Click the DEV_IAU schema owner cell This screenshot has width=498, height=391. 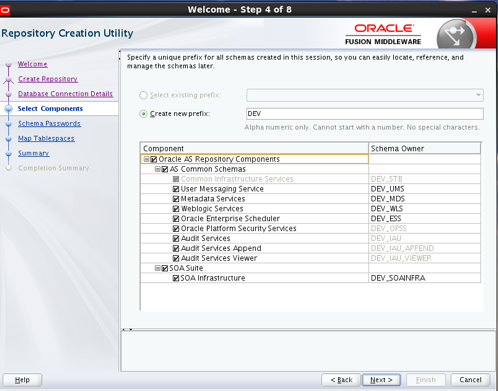(x=424, y=239)
